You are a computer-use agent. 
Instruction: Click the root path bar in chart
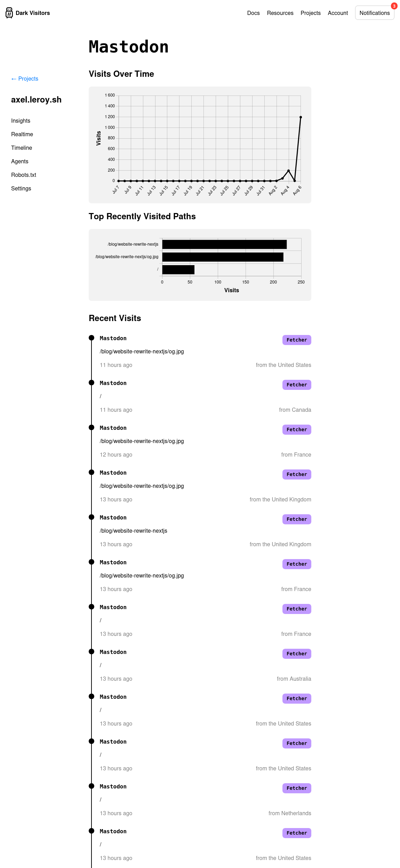point(178,270)
